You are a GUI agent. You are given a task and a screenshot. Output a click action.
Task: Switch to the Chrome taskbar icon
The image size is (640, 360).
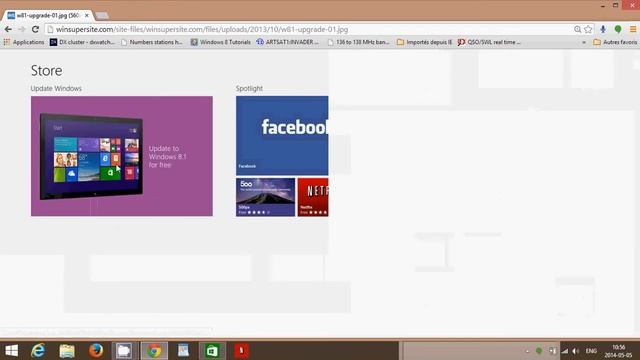coord(154,350)
